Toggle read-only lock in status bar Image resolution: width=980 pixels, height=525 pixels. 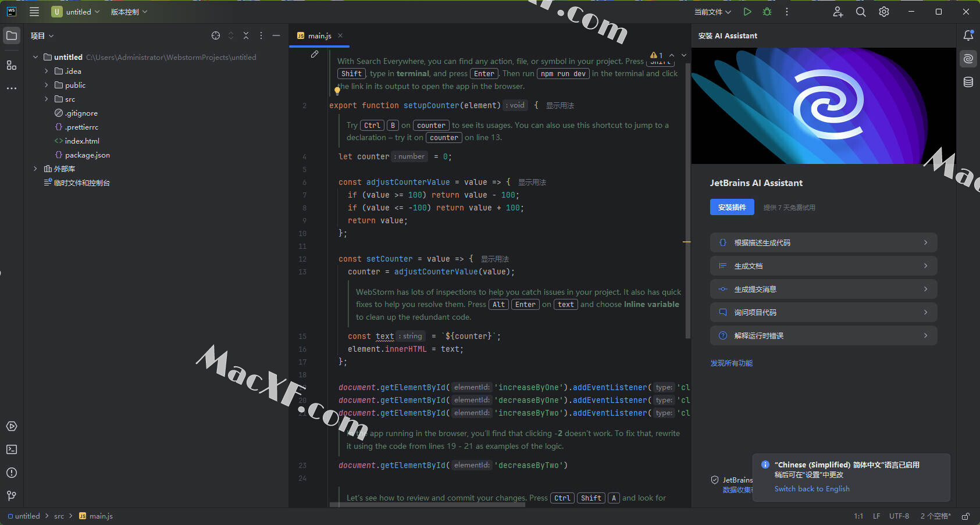coord(965,516)
